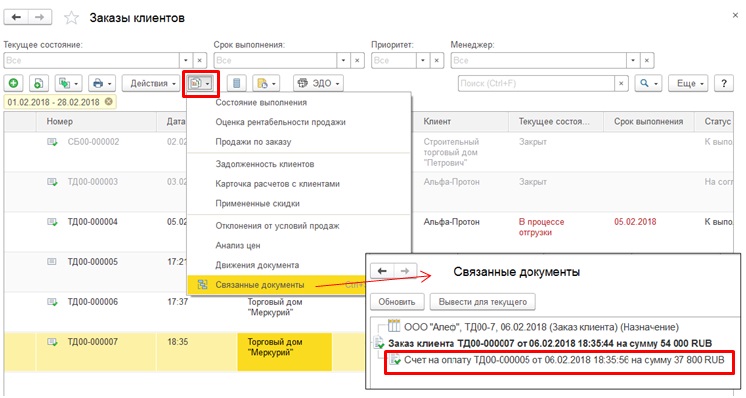Expand the Приоритет dropdown arrow
Image resolution: width=746 pixels, height=398 pixels.
(423, 60)
